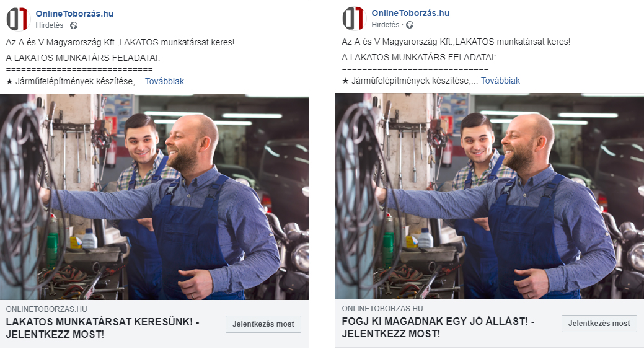This screenshot has width=644, height=349.
Task: Expand left ad text with Továbbiak
Action: pos(164,81)
